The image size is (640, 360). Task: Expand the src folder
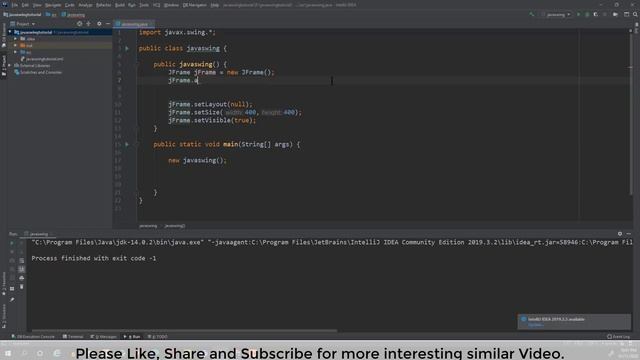point(16,52)
